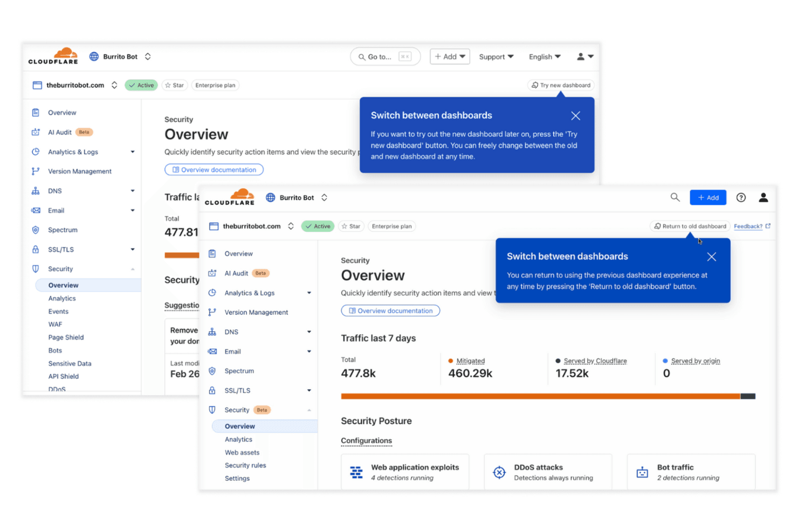Open the English language dropdown
Viewport: 798px width, 532px height.
pos(545,57)
